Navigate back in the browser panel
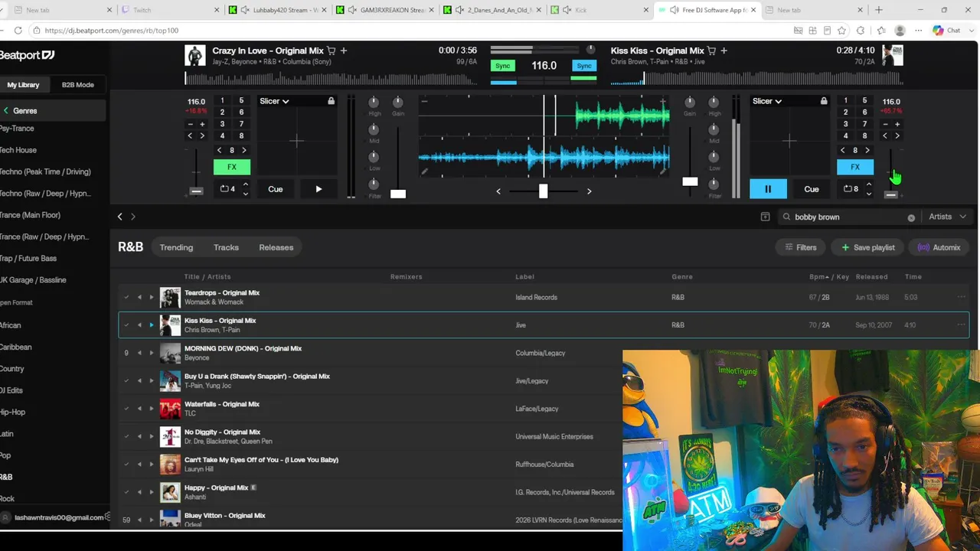The image size is (980, 551). 119,217
